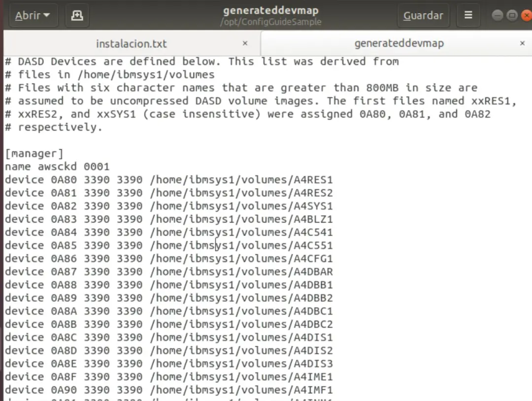
Task: Click 'xxRES1,' at the end of the comment
Action: pos(494,101)
